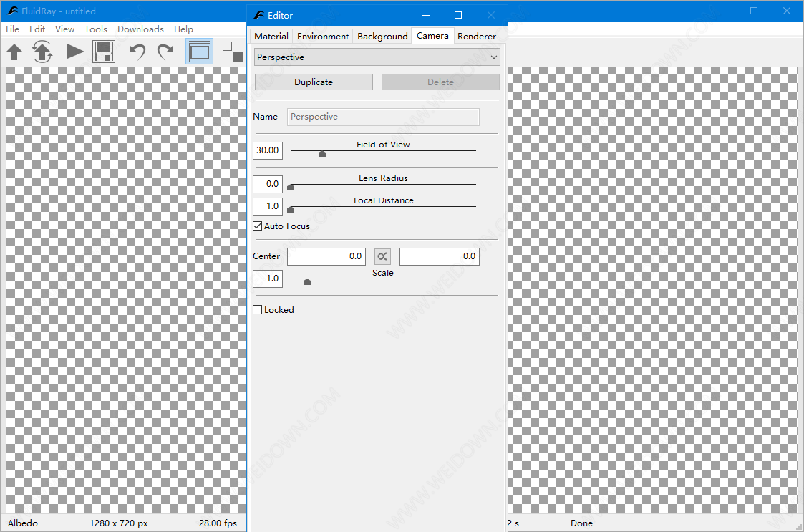804x532 pixels.
Task: Click the 28.00 fps status text
Action: tap(218, 523)
